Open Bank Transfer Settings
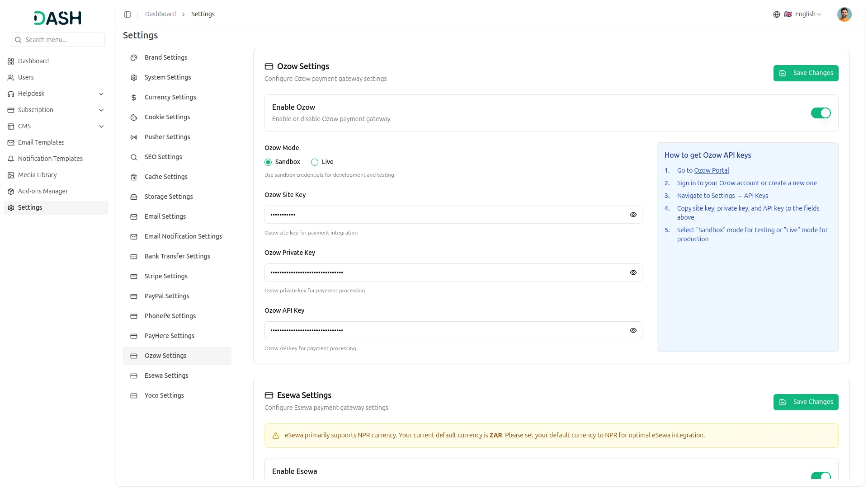The height and width of the screenshot is (488, 868). pos(177,257)
